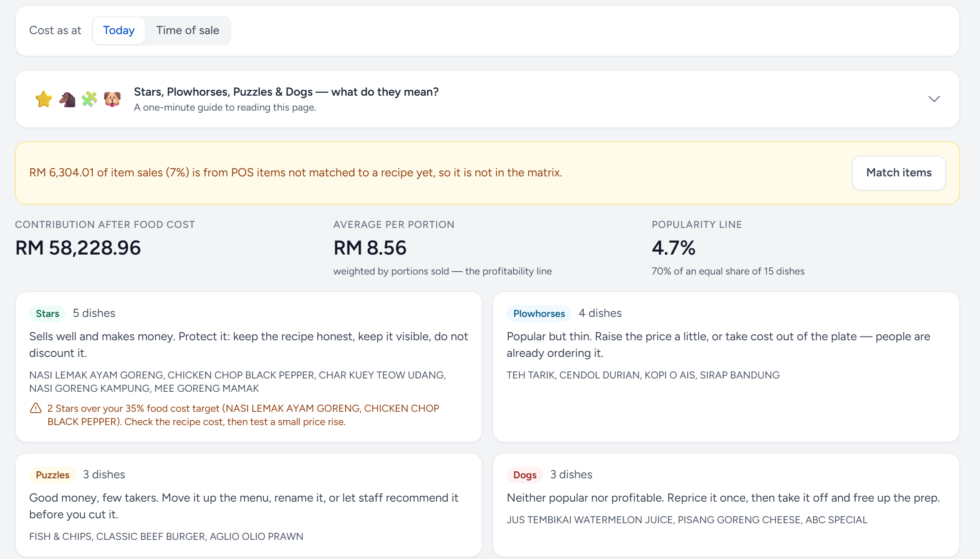Select the Today cost option
980x559 pixels.
(119, 30)
